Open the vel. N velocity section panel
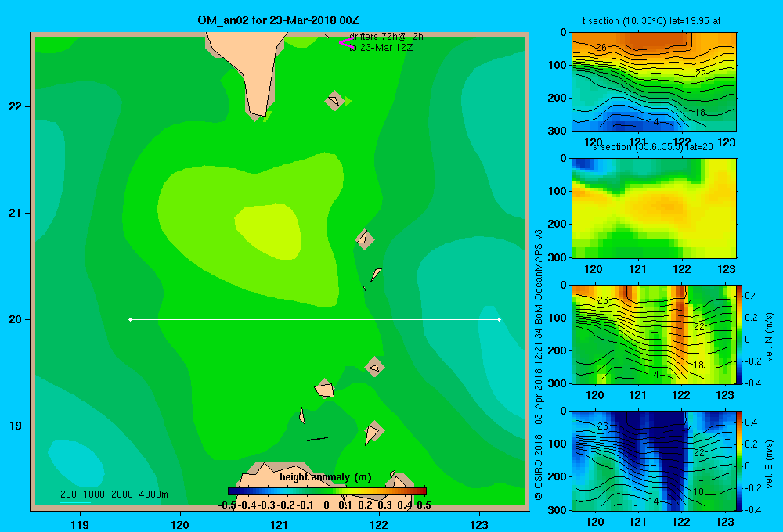The image size is (783, 532). (x=654, y=334)
